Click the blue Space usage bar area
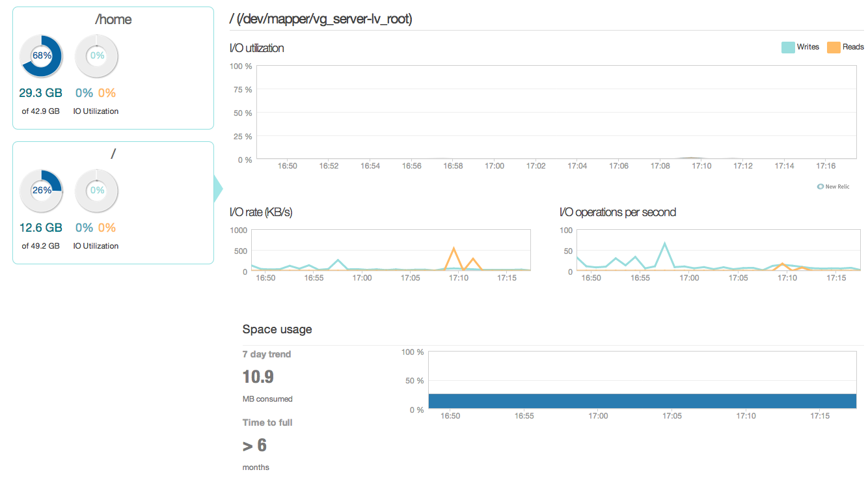This screenshot has height=485, width=868. 642,401
